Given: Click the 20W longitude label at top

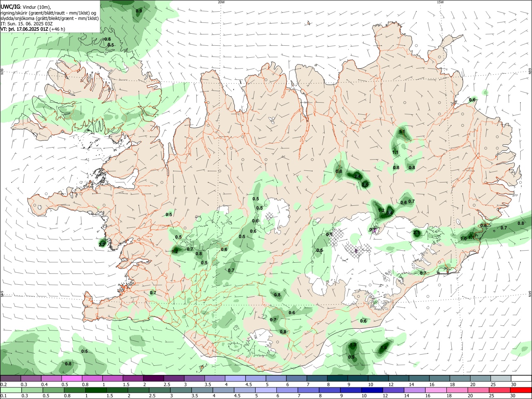Looking at the screenshot, I should pyautogui.click(x=222, y=2).
